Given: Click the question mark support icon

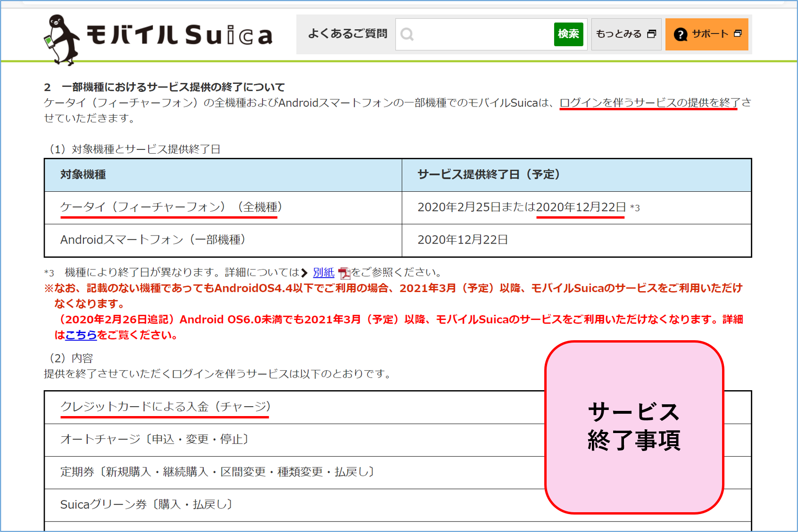Looking at the screenshot, I should coord(680,34).
